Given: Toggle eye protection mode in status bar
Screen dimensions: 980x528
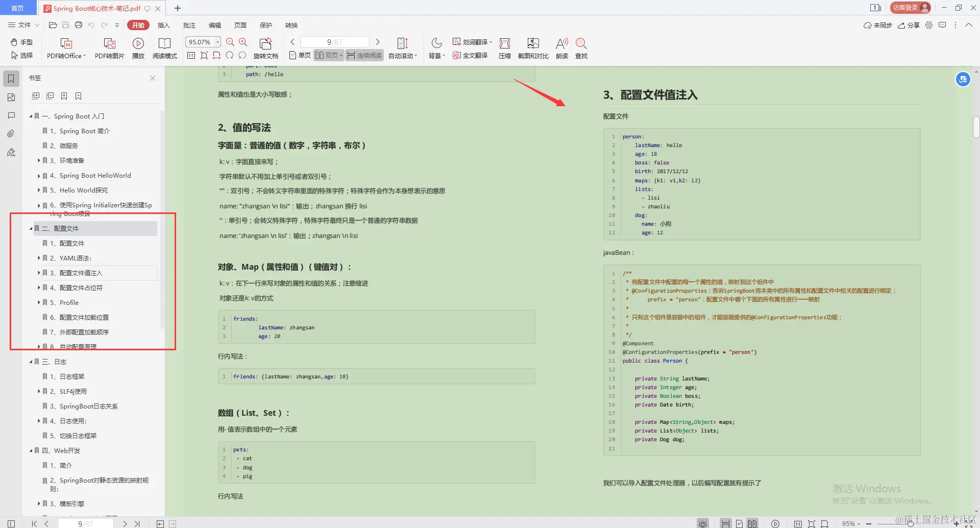Looking at the screenshot, I should (703, 524).
